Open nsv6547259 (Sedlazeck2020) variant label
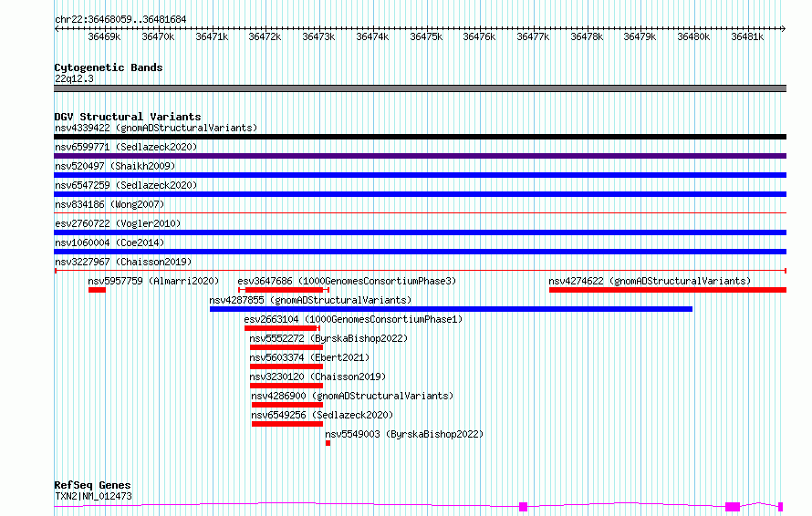Viewport: 812px width, 516px height. click(x=126, y=185)
